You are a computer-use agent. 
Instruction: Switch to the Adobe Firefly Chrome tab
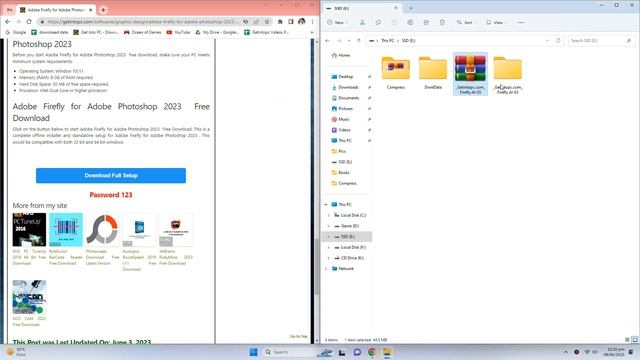56,9
